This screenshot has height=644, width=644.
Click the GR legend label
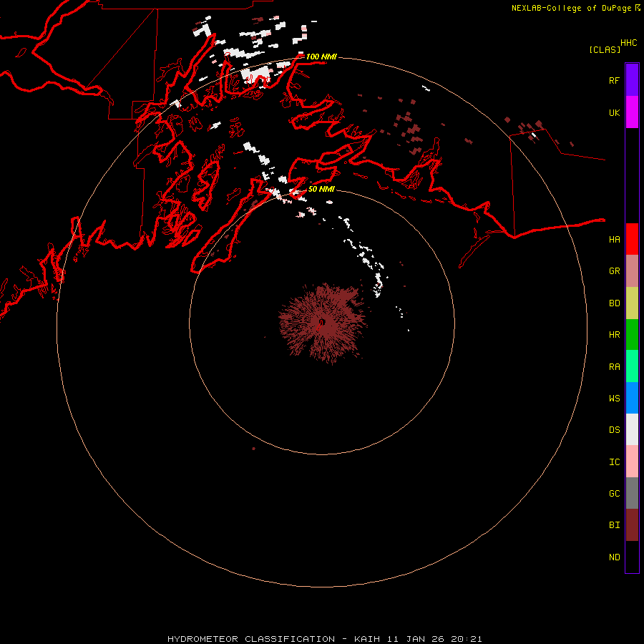[614, 271]
